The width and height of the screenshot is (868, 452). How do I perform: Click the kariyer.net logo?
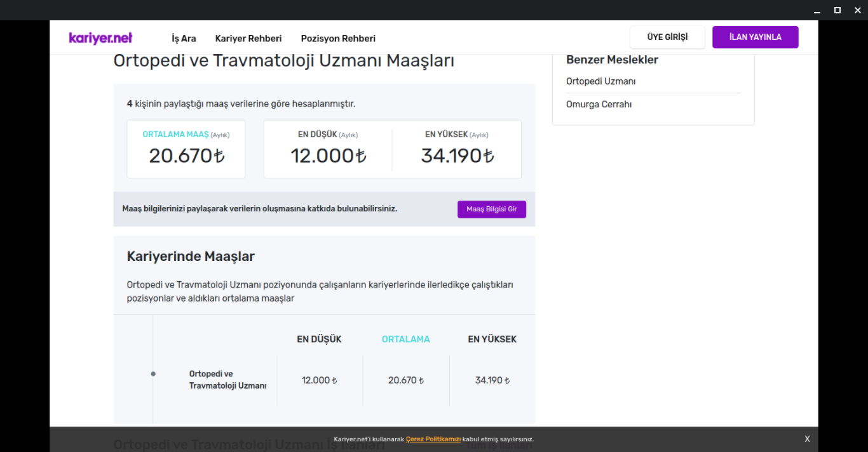(x=100, y=38)
